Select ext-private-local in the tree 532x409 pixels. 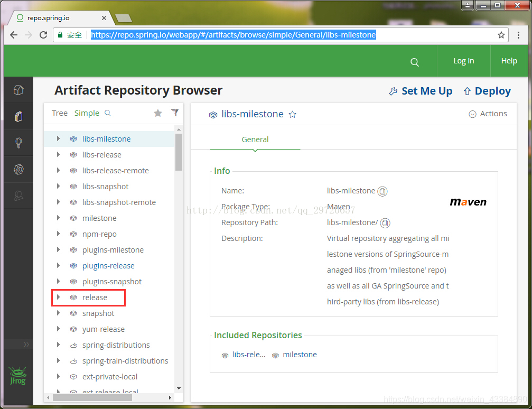tap(110, 377)
